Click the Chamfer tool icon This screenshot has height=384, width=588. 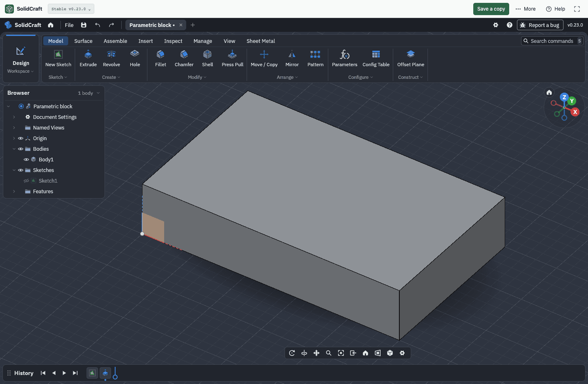(184, 54)
